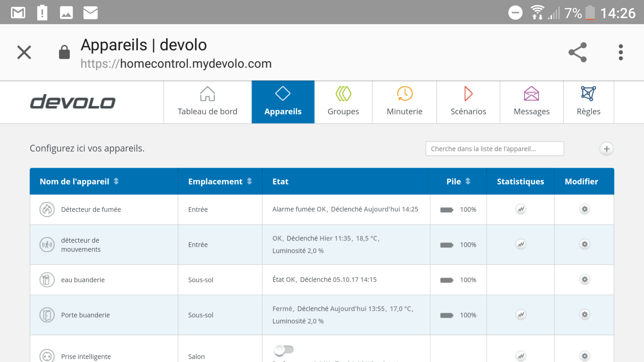
Task: Tap the mail envelope notification icon
Action: tap(90, 13)
